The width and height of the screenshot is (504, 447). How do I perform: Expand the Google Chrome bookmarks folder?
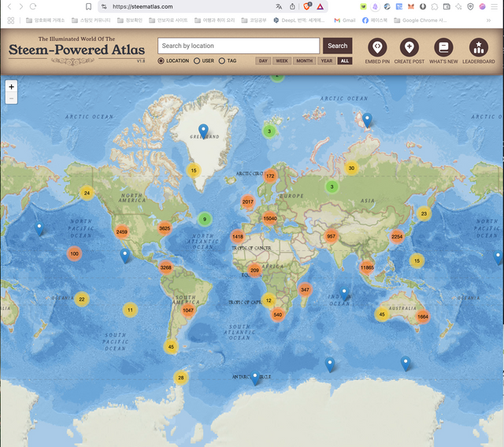[420, 20]
